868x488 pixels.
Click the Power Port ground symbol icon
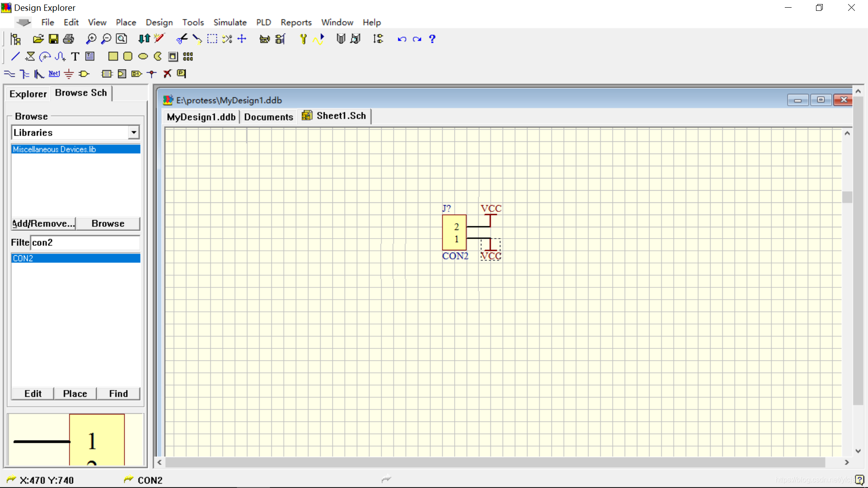point(69,74)
